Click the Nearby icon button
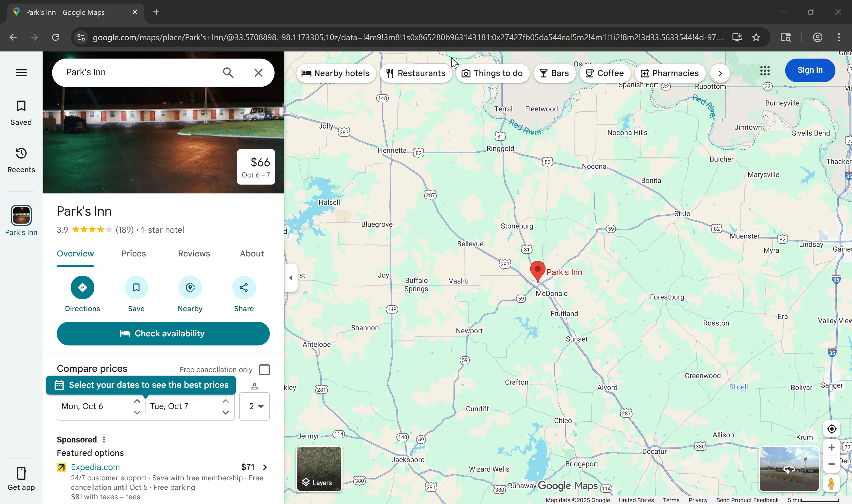Screen dimensions: 852x504 coord(190,287)
